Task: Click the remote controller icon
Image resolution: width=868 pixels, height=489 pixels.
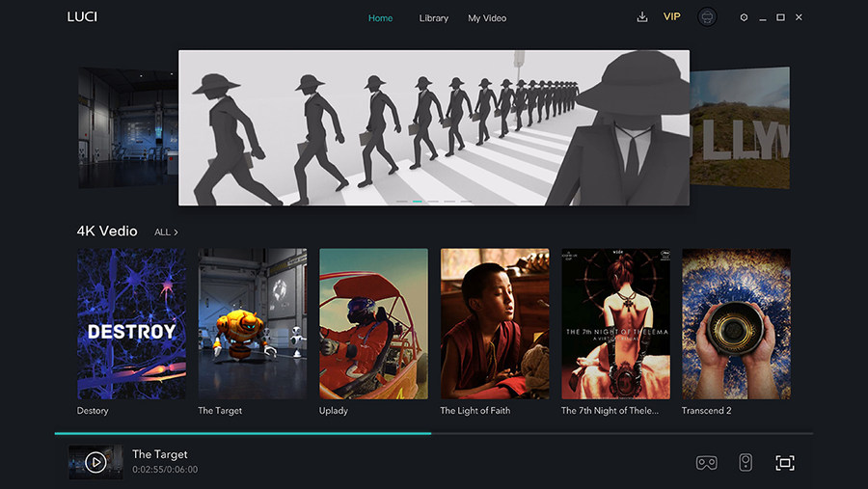Action: tap(746, 463)
